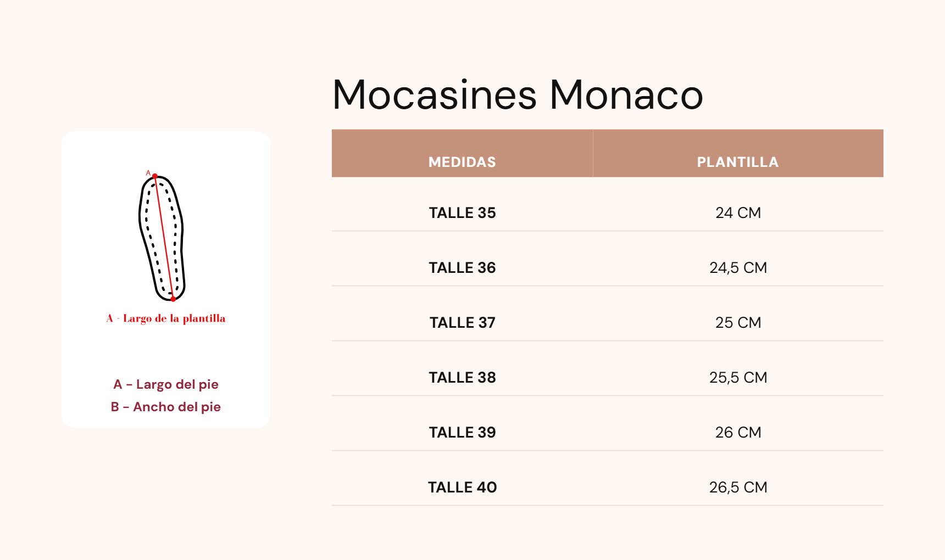Image resolution: width=945 pixels, height=560 pixels.
Task: Select the PLANTILLA column header
Action: click(738, 162)
